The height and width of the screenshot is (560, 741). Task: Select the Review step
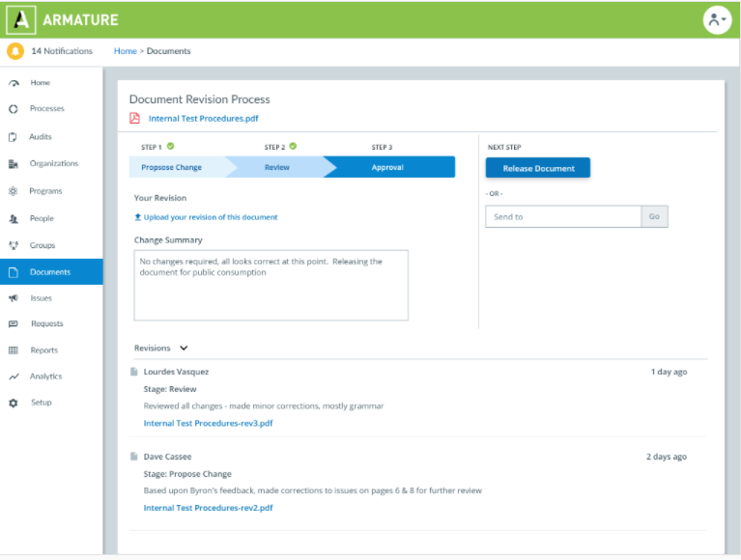point(279,167)
